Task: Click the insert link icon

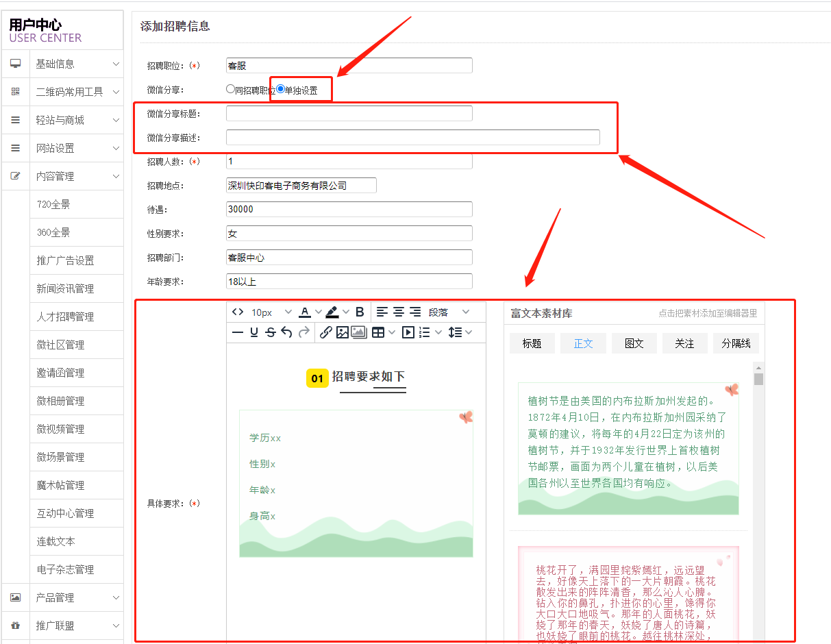Action: point(325,332)
